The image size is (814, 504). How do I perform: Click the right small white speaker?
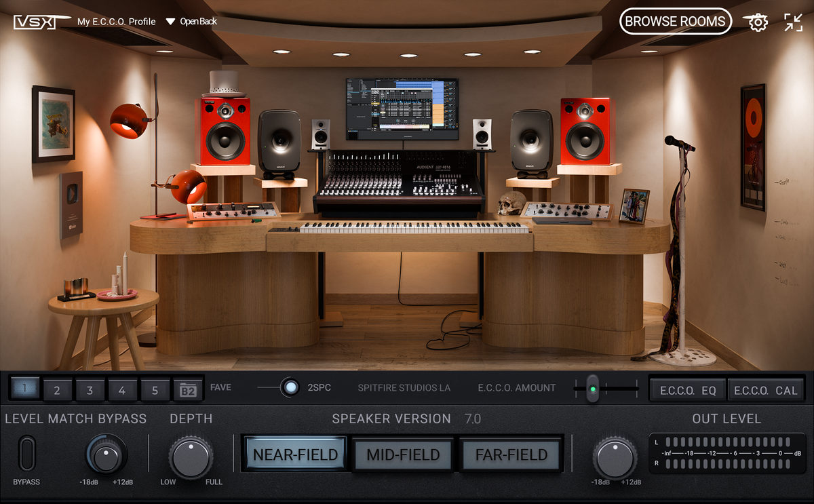point(482,134)
